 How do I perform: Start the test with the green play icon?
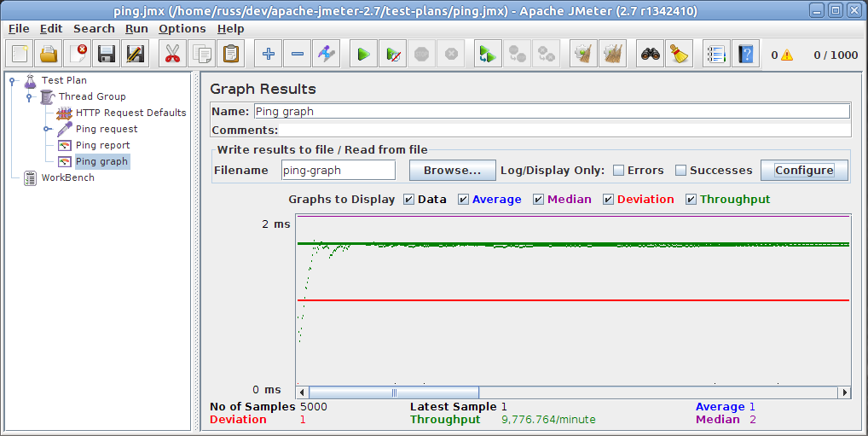coord(364,54)
